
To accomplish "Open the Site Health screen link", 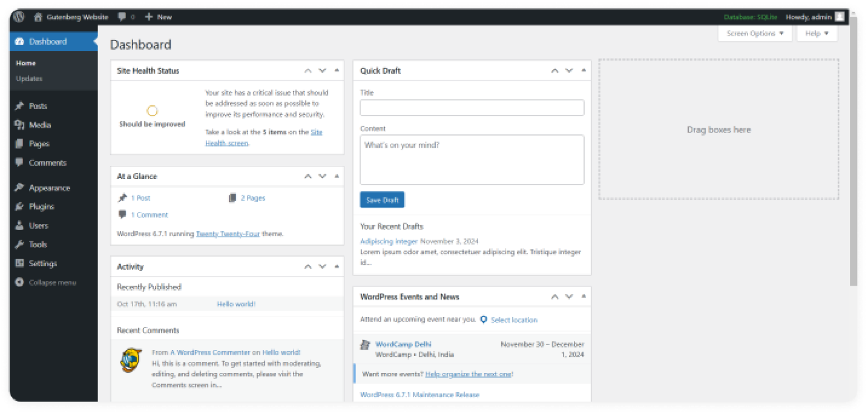I will pos(264,138).
